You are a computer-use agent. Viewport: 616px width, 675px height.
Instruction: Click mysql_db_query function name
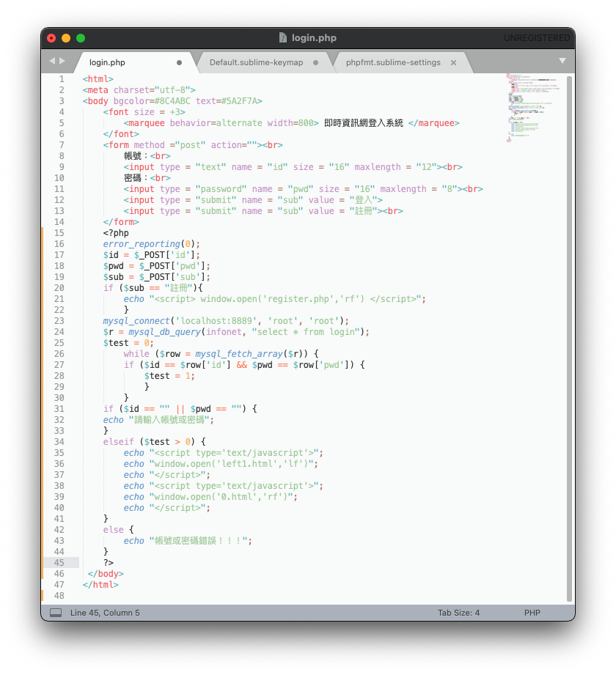click(164, 331)
